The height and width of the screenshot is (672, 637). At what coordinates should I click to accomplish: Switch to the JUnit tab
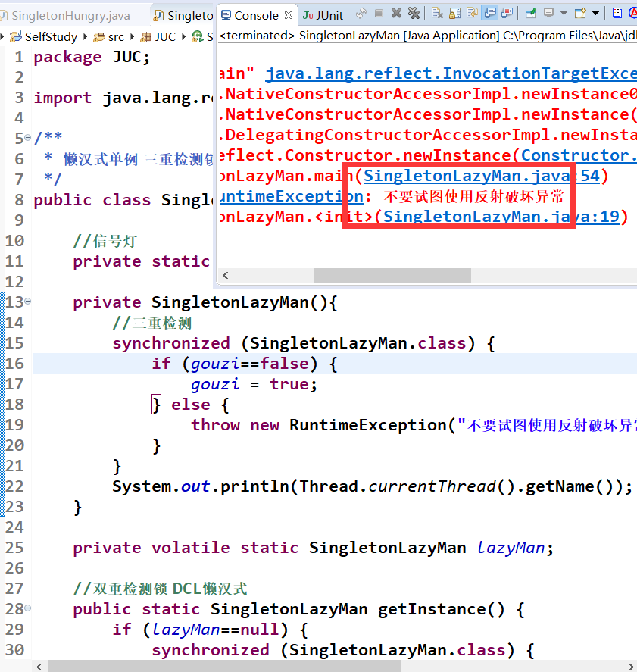(x=323, y=15)
